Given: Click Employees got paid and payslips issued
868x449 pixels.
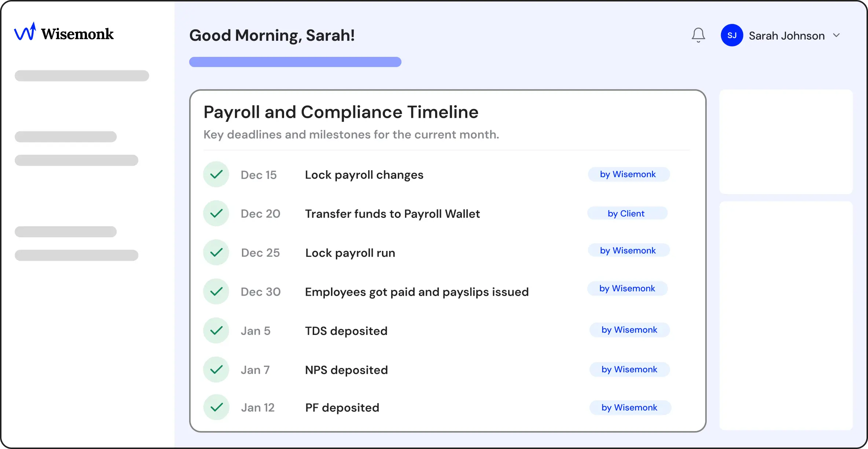Looking at the screenshot, I should pyautogui.click(x=417, y=292).
